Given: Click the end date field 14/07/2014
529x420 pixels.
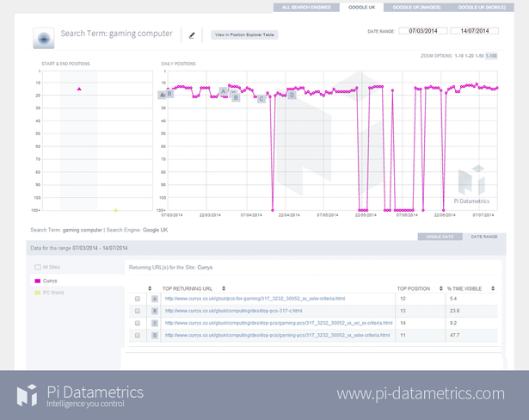Looking at the screenshot, I should click(x=474, y=31).
